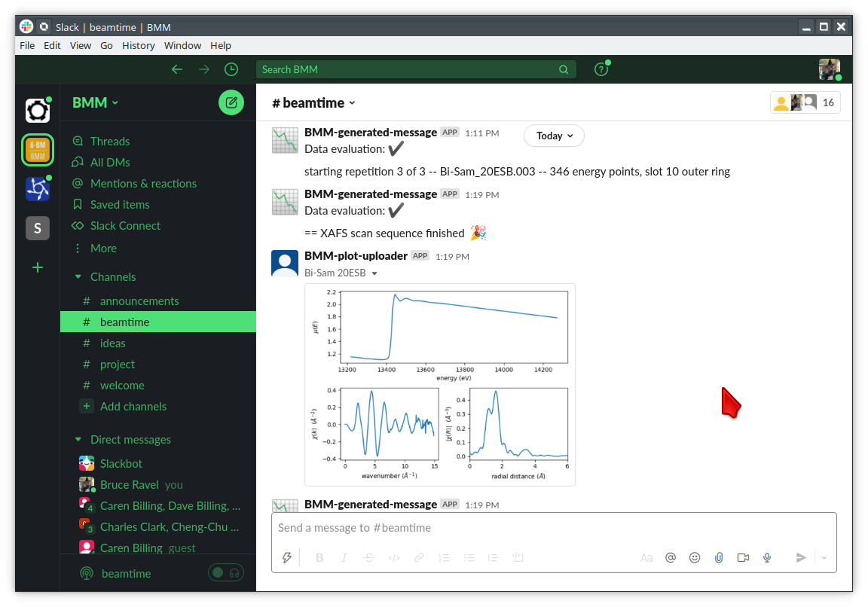Add a new workspace with plus icon
Screen dimensions: 868x607
pyautogui.click(x=38, y=268)
